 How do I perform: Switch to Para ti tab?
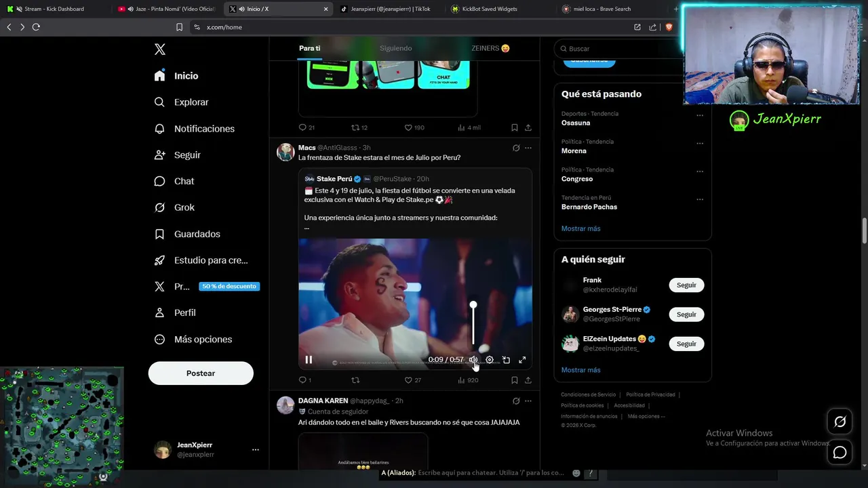click(x=310, y=48)
